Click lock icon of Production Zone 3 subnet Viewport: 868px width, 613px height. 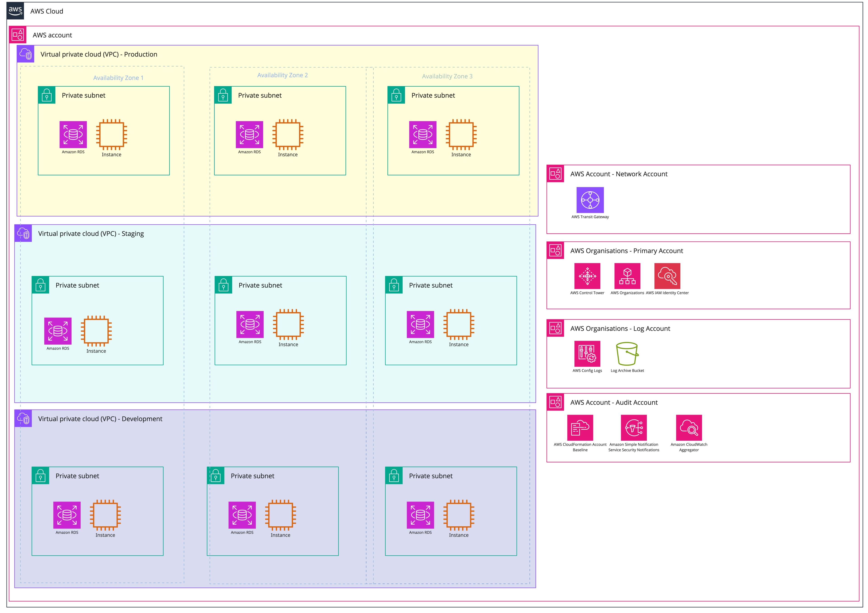(396, 95)
